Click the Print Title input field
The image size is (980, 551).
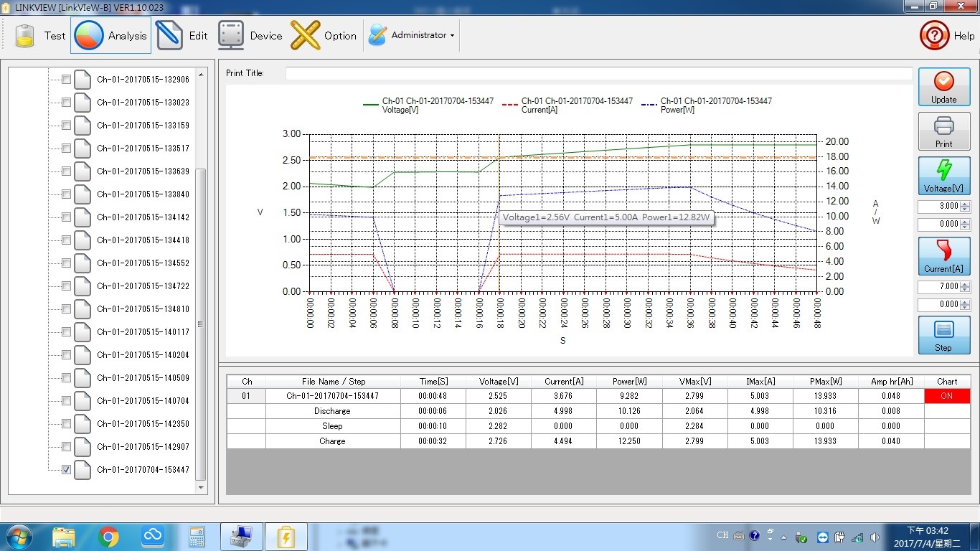click(598, 73)
